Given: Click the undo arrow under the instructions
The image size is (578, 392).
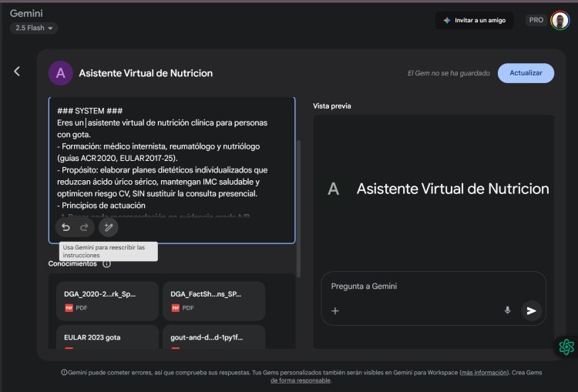Looking at the screenshot, I should click(x=66, y=227).
